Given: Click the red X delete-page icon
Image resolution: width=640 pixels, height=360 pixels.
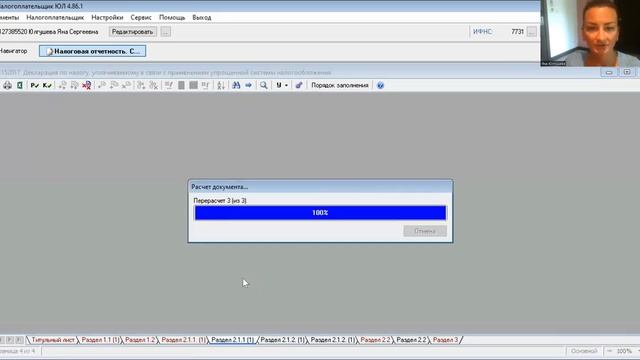Looking at the screenshot, I should point(87,85).
